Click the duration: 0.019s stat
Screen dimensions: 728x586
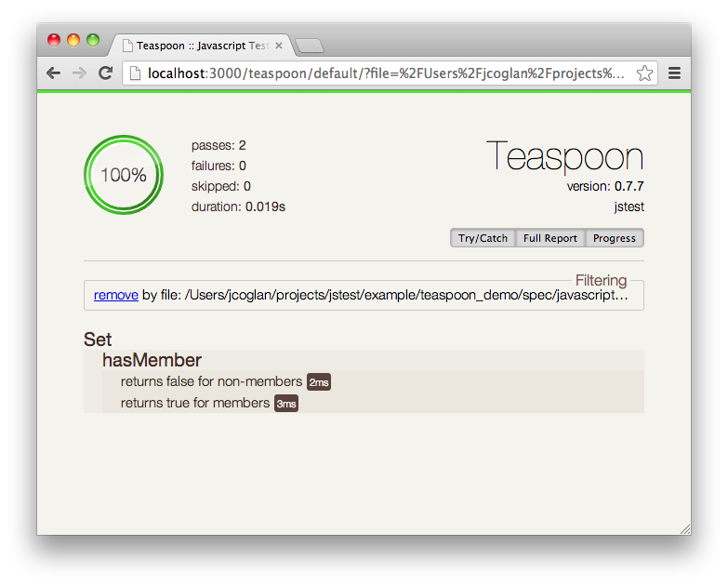click(x=238, y=206)
